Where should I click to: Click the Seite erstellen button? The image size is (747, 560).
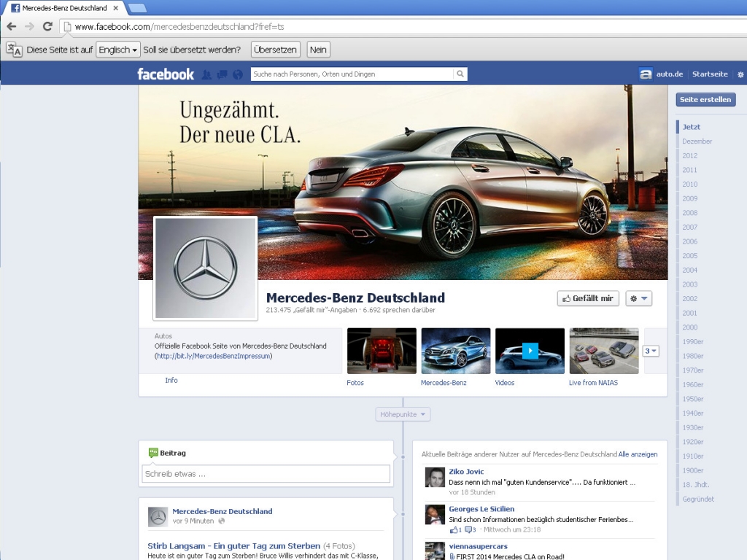click(x=705, y=99)
